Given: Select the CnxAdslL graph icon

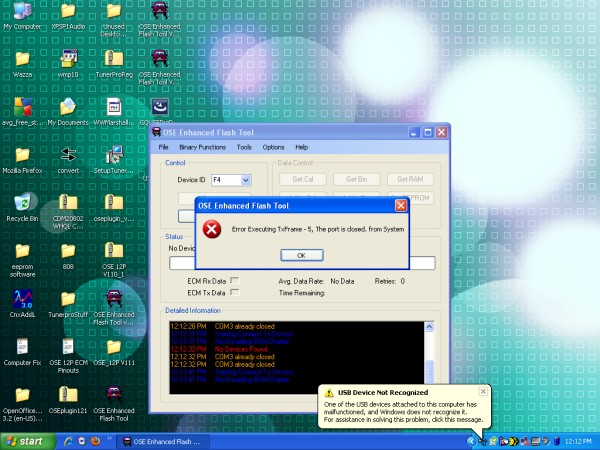Looking at the screenshot, I should 22,304.
